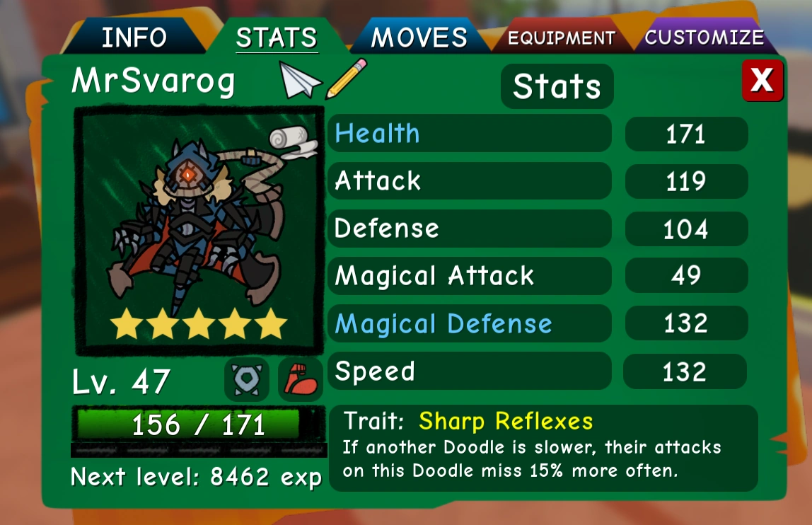Click the Stats header button
812x525 pixels.
[557, 86]
